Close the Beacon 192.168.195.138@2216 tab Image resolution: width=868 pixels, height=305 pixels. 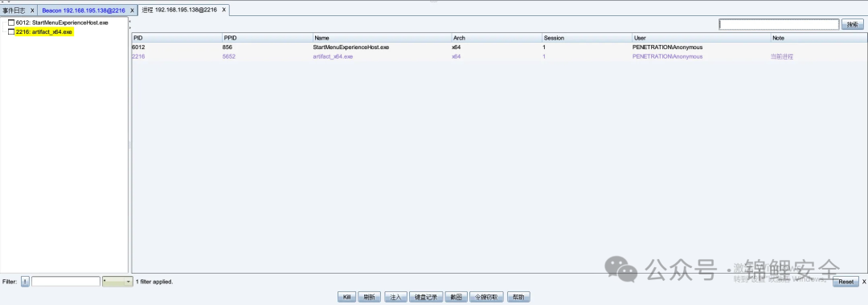pos(133,10)
